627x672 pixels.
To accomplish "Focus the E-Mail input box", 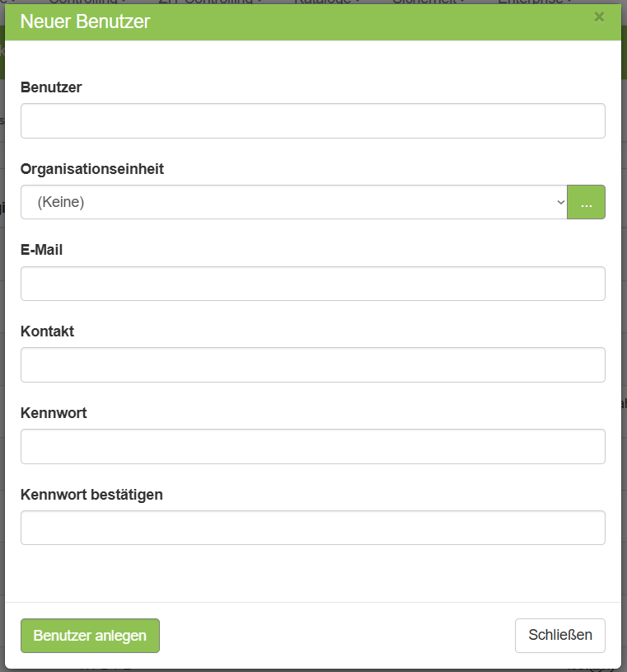I will coord(312,284).
